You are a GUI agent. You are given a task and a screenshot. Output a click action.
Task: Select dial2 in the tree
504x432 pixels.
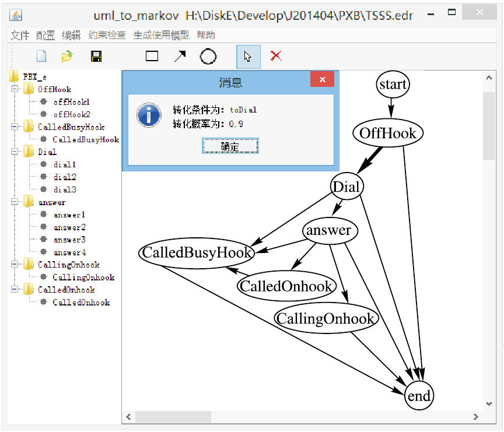point(65,177)
